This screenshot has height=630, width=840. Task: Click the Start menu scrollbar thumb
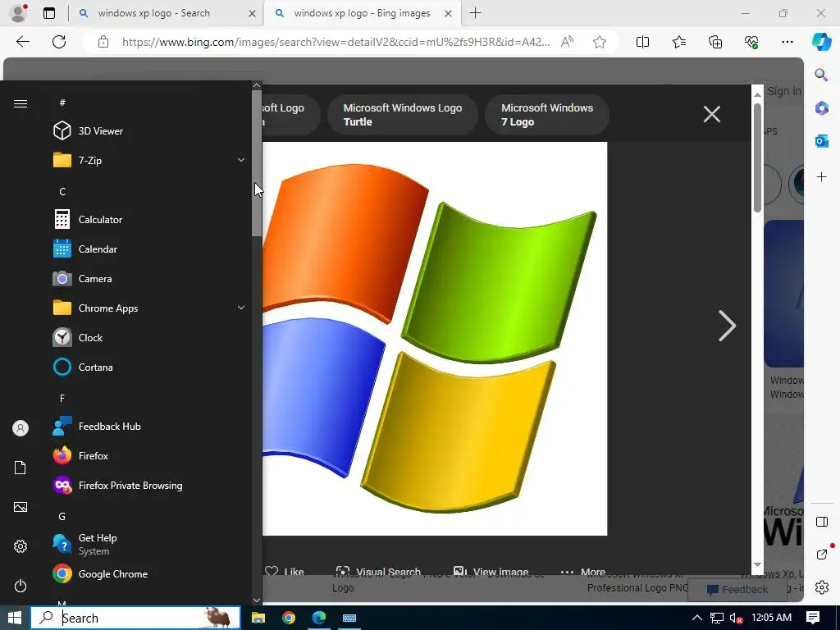257,163
